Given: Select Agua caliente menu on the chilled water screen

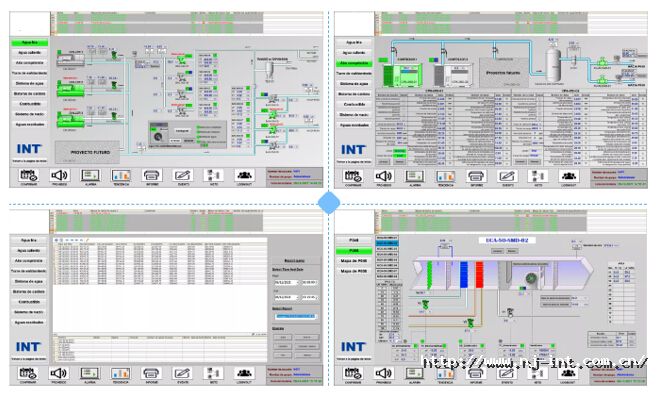Looking at the screenshot, I should [30, 53].
